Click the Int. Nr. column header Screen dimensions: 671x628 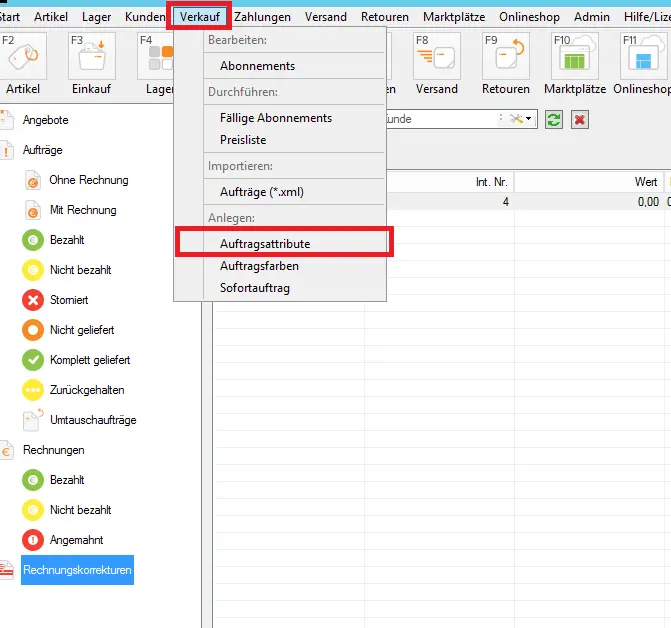pyautogui.click(x=491, y=182)
